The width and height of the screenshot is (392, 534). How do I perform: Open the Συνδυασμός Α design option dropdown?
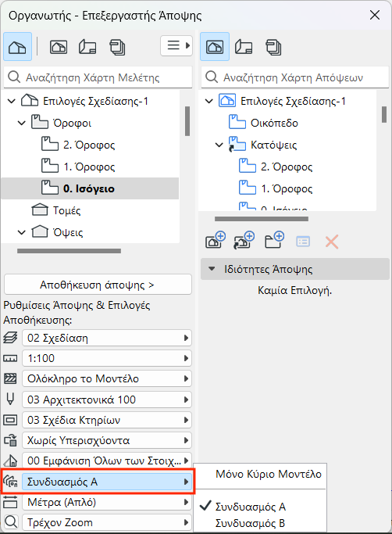[107, 482]
